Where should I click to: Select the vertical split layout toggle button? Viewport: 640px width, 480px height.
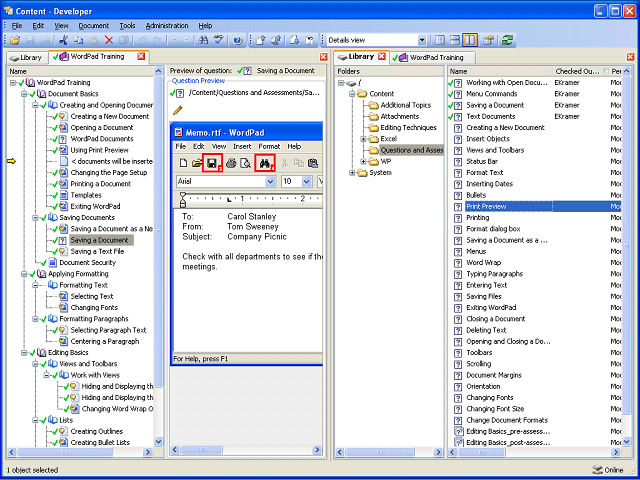470,40
